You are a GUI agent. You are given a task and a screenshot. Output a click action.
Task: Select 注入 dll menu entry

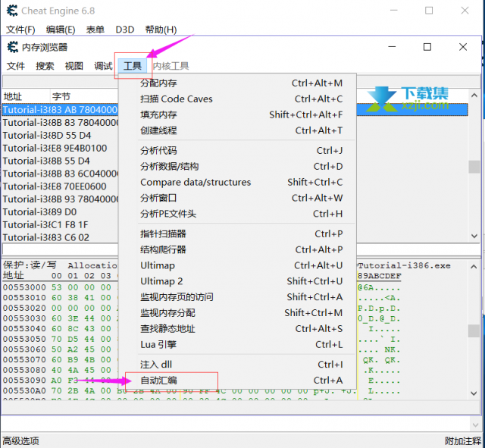click(x=237, y=364)
